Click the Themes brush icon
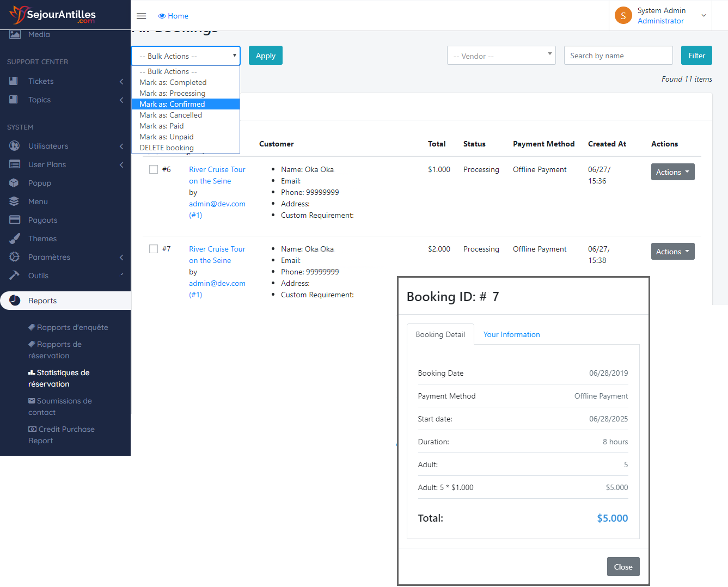This screenshot has height=587, width=728. pos(14,239)
